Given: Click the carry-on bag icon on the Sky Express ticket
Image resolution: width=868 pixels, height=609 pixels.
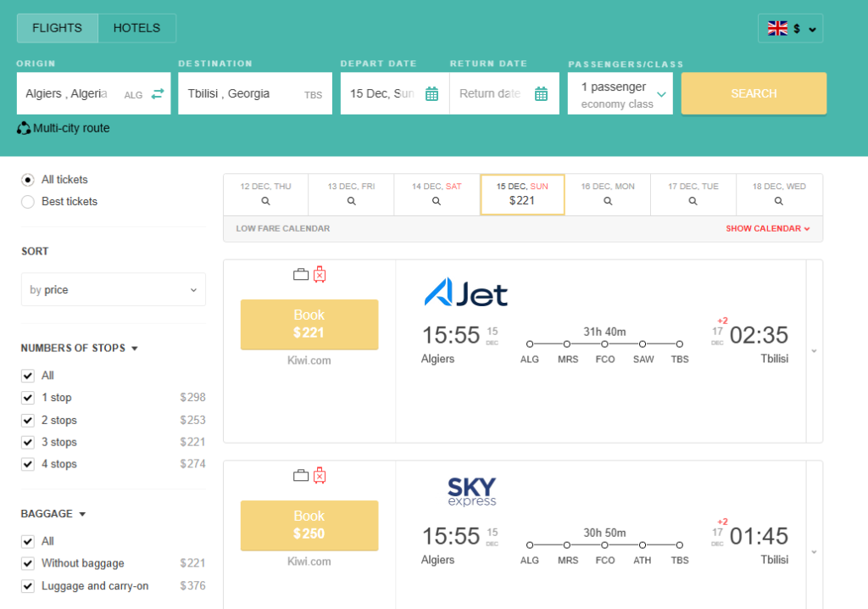Looking at the screenshot, I should pyautogui.click(x=300, y=475).
